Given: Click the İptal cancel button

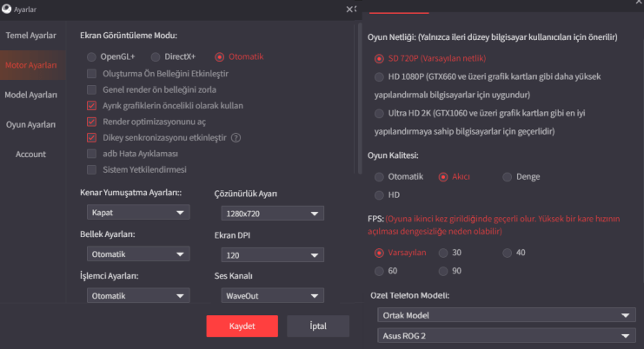Looking at the screenshot, I should [318, 326].
